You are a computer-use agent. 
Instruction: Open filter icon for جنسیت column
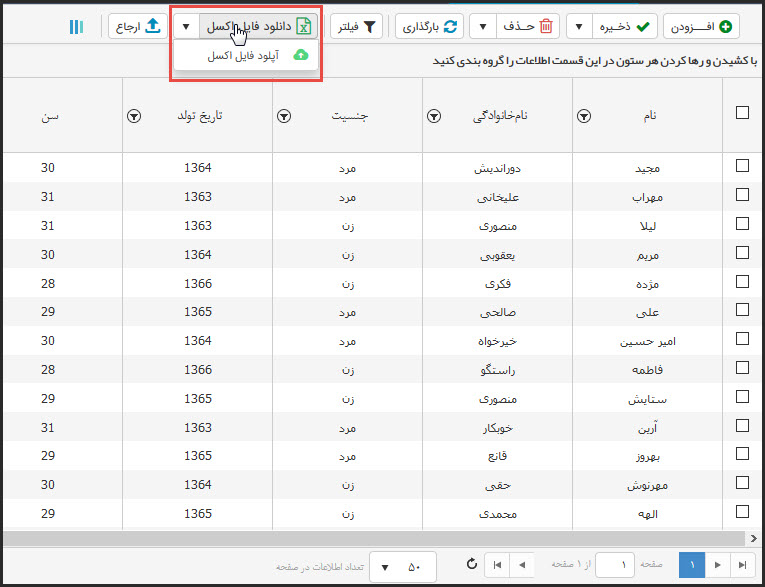(284, 116)
